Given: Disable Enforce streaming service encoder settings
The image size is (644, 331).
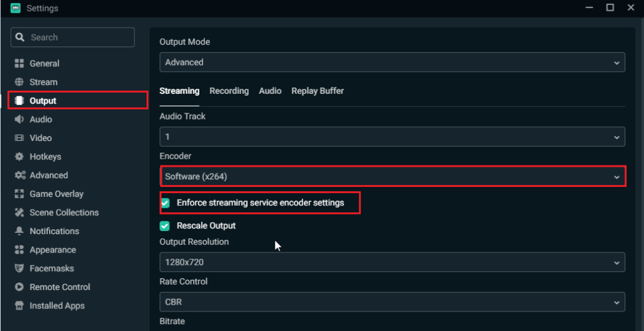Looking at the screenshot, I should [165, 203].
